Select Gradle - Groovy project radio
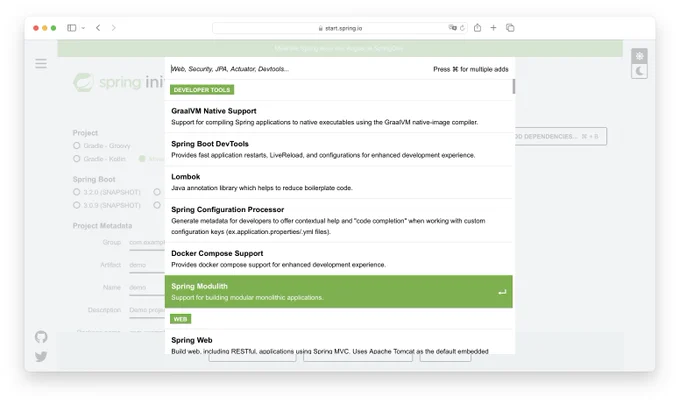Viewport: 680px width, 404px height. point(77,146)
